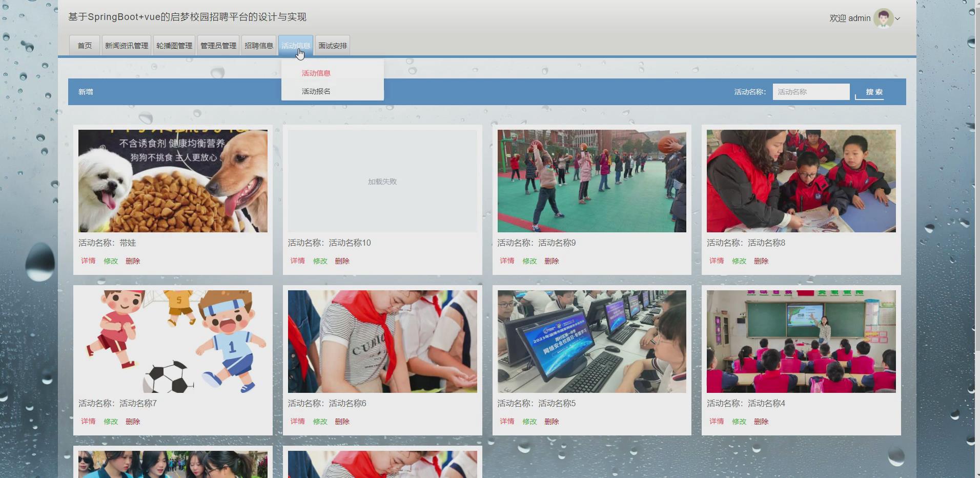Open the 管理员管理 menu
Viewport: 980px width, 478px height.
pyautogui.click(x=218, y=46)
